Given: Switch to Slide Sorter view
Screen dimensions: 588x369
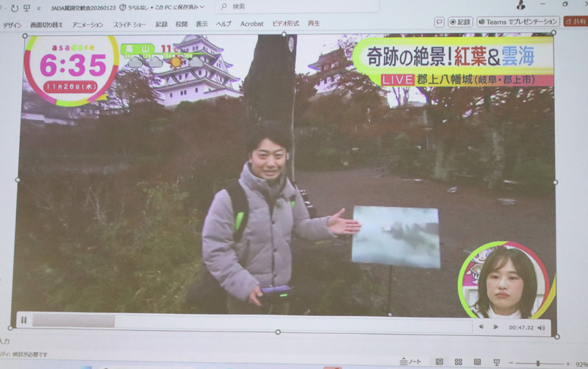Looking at the screenshot, I should pyautogui.click(x=458, y=362).
